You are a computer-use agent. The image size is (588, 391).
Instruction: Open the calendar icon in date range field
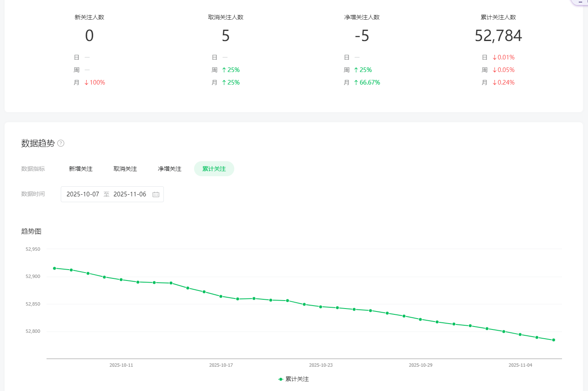point(156,194)
